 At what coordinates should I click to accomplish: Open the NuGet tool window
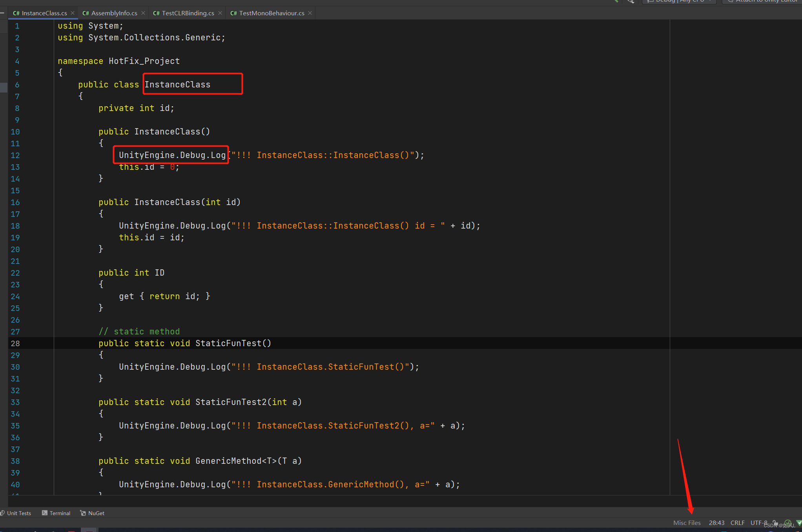click(x=93, y=513)
